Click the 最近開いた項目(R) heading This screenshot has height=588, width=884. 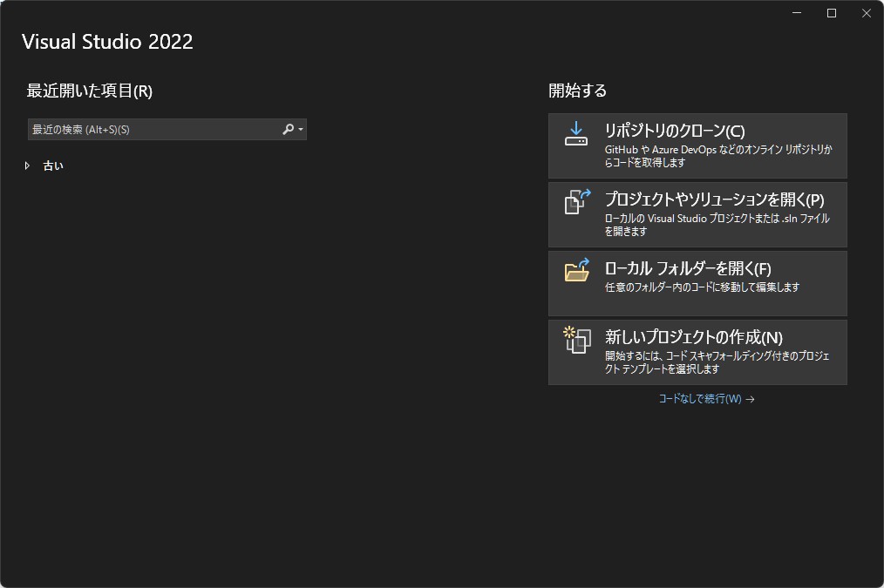point(90,91)
